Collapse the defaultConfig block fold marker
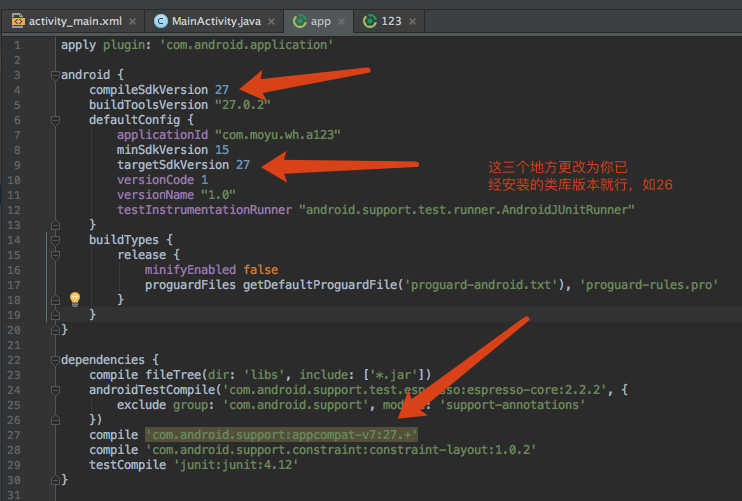The width and height of the screenshot is (742, 501). click(55, 120)
